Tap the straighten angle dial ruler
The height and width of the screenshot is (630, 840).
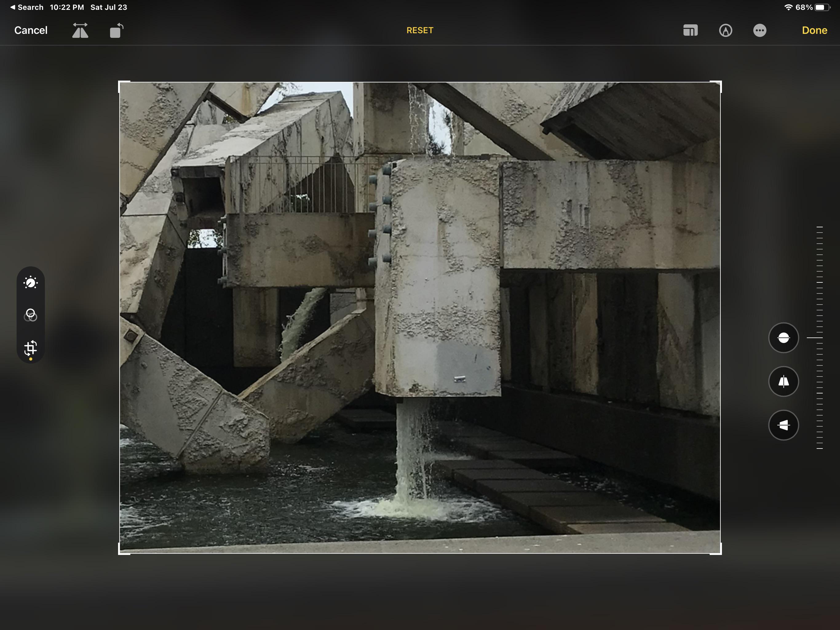coord(819,337)
